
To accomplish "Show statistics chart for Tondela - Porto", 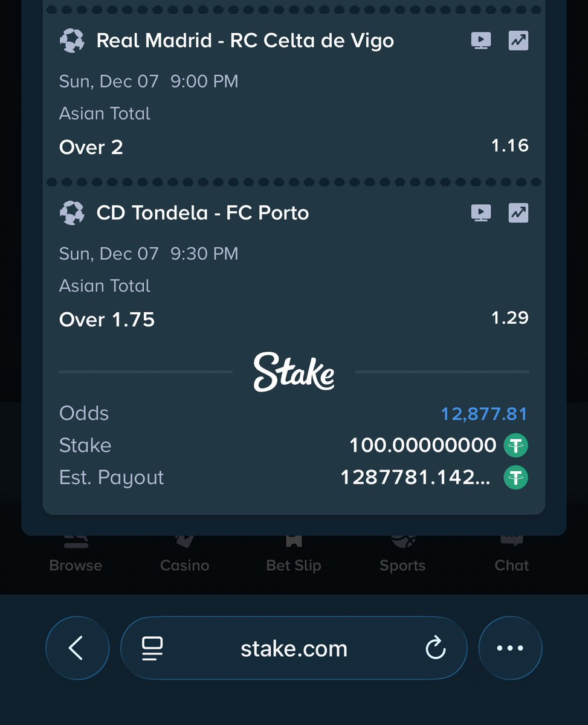I will pyautogui.click(x=518, y=213).
